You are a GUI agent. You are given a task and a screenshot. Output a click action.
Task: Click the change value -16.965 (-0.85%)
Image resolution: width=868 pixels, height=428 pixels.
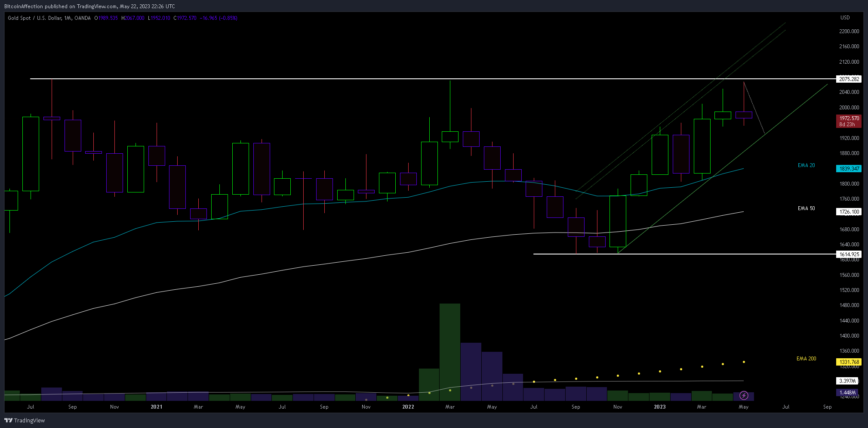pyautogui.click(x=219, y=18)
